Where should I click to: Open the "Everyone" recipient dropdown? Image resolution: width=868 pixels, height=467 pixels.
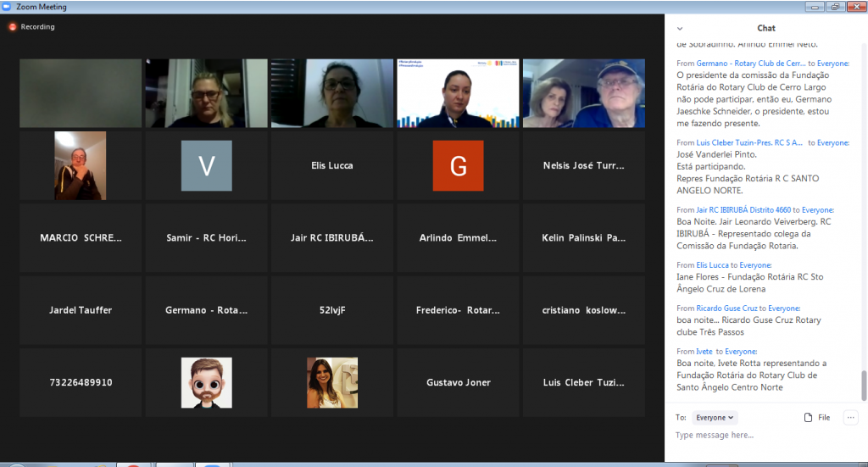pyautogui.click(x=715, y=418)
